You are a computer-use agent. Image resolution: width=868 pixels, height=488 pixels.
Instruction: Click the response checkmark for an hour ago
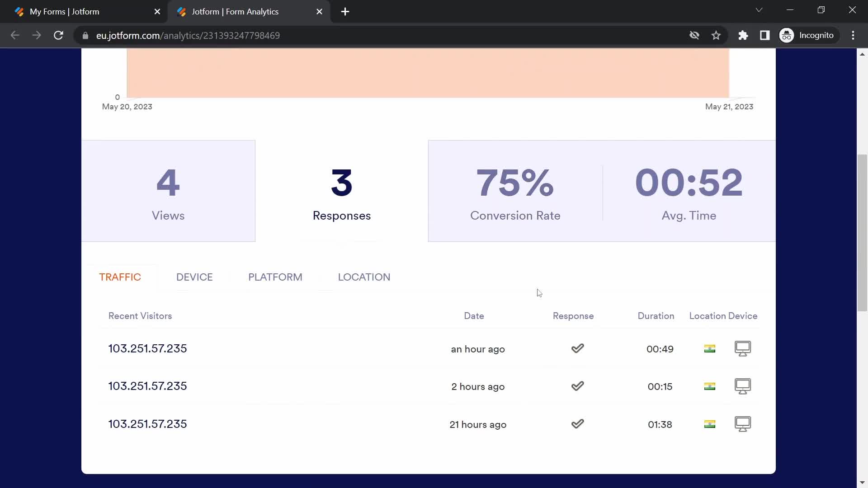[577, 348]
